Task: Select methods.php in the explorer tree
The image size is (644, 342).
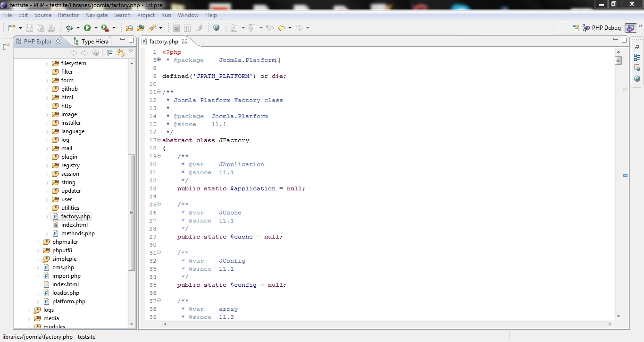Action: [74, 233]
